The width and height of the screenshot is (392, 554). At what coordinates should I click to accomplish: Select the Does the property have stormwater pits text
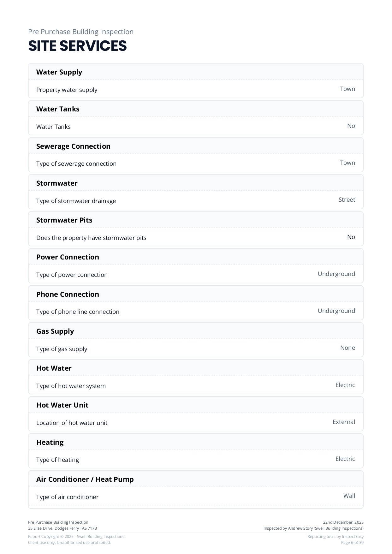[91, 238]
